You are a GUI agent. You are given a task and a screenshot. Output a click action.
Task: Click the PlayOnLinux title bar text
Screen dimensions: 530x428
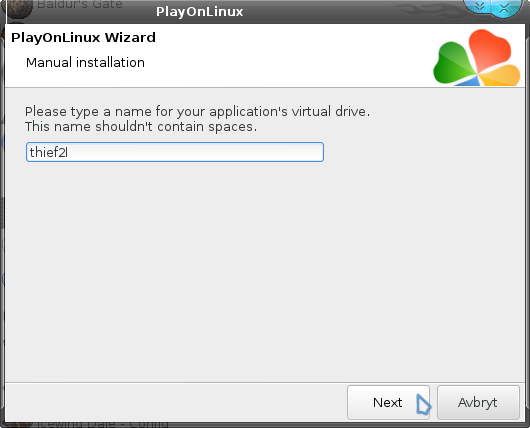(199, 12)
